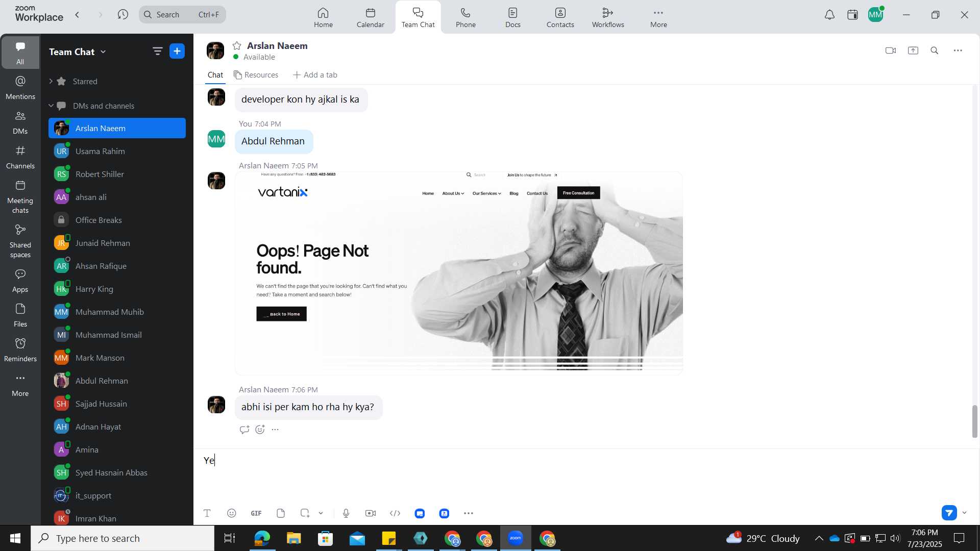The width and height of the screenshot is (980, 551).
Task: Collapse DMs and channels section
Action: click(x=51, y=106)
